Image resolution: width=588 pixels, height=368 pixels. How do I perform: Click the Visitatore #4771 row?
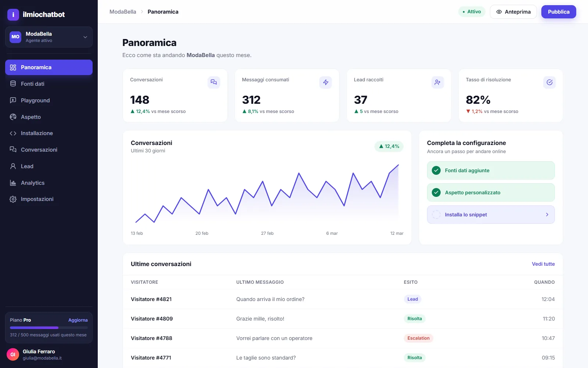pos(343,358)
